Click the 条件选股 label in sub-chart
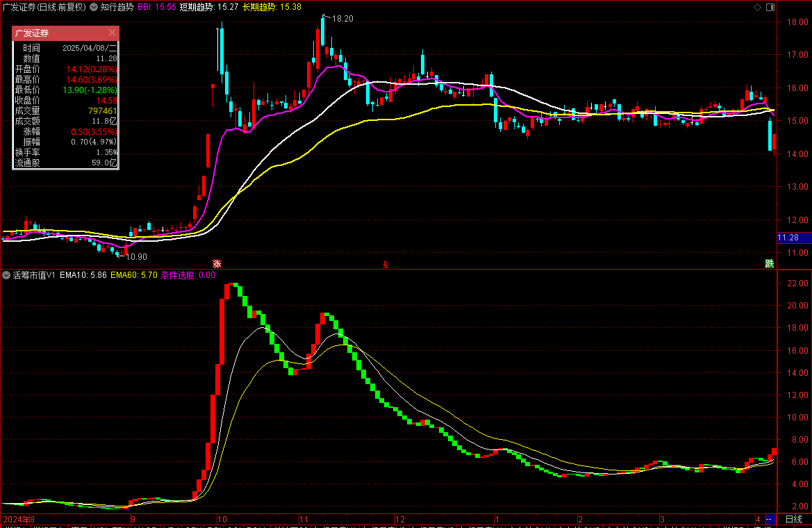 [179, 275]
